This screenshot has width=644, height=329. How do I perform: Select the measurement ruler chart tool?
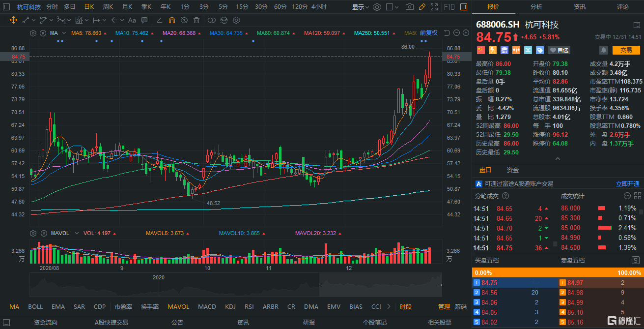click(x=96, y=20)
